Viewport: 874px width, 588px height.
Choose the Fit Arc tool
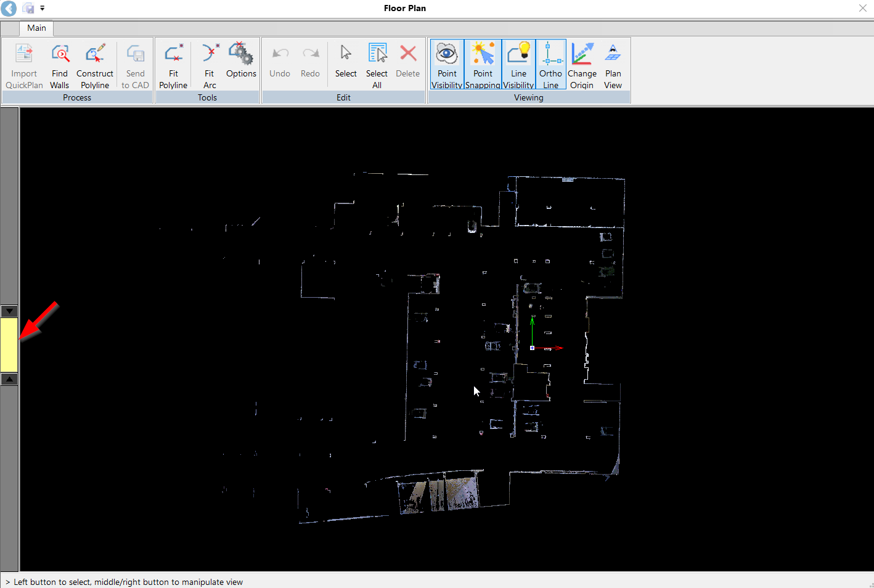[x=210, y=65]
